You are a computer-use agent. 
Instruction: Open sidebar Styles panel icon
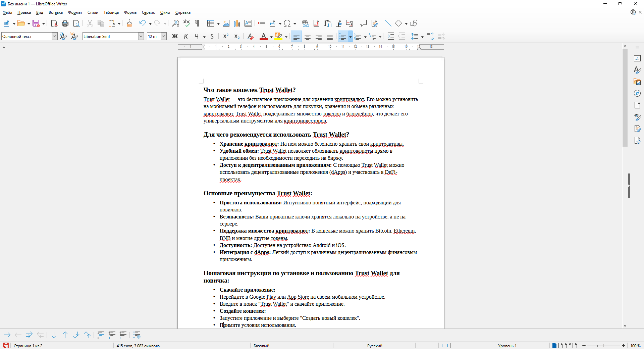pyautogui.click(x=637, y=70)
